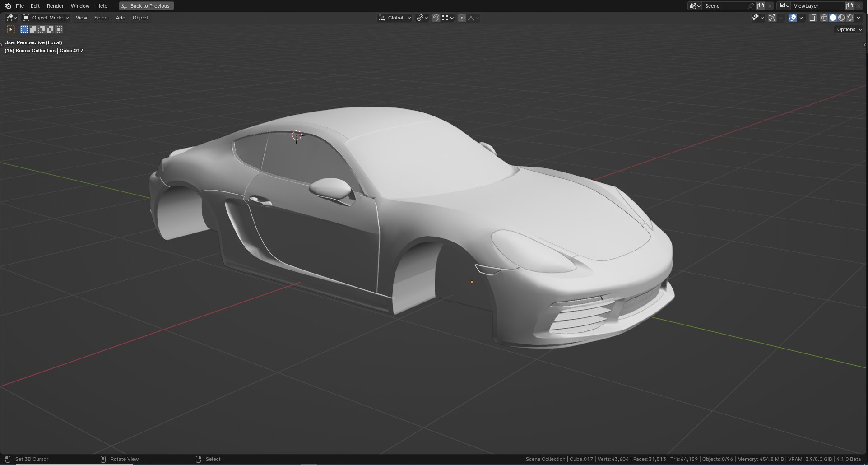
Task: Click 'Faces:31,513' in status bar
Action: click(x=650, y=459)
